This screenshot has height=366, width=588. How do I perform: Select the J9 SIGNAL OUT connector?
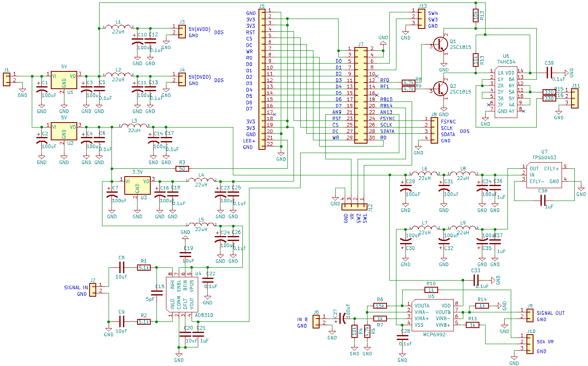529,313
